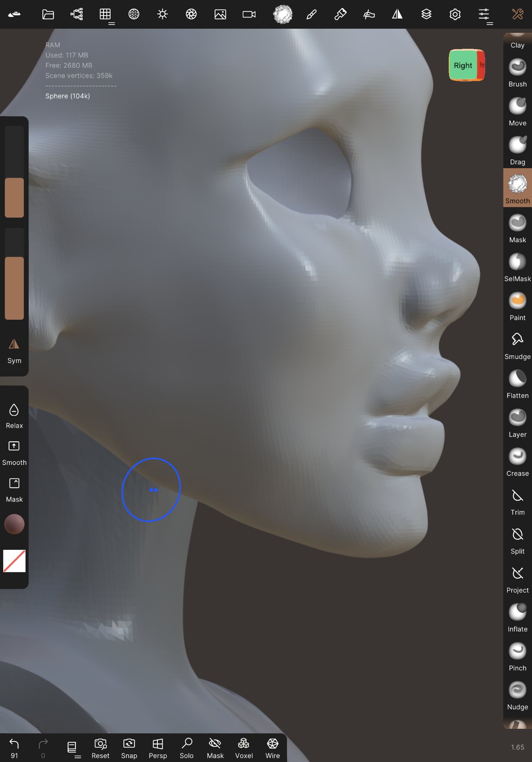The image size is (532, 762).
Task: Toggle Persp perspective camera mode
Action: (x=158, y=748)
